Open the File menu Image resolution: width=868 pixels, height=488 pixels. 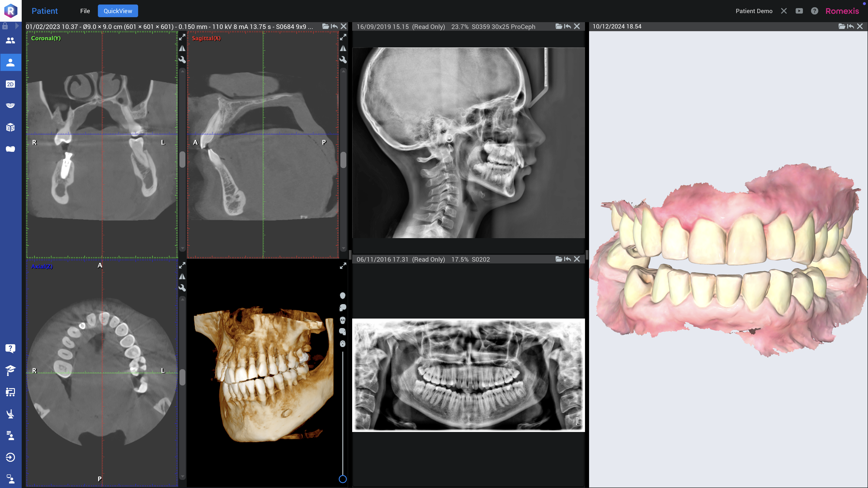(85, 11)
